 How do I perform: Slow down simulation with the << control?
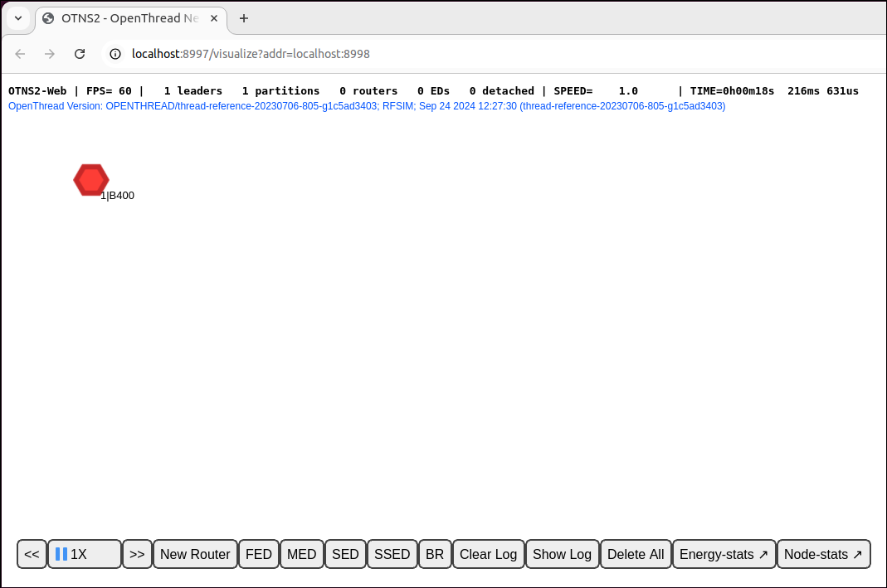[32, 554]
